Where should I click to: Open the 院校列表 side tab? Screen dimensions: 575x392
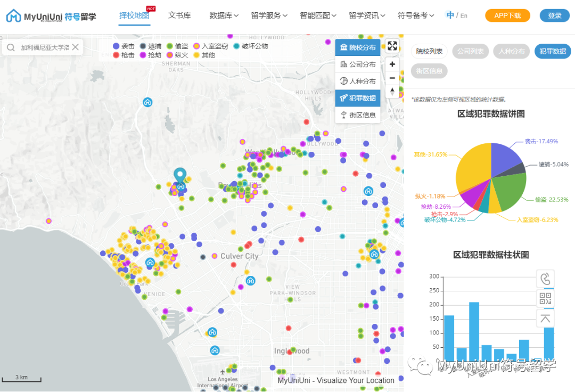point(429,51)
